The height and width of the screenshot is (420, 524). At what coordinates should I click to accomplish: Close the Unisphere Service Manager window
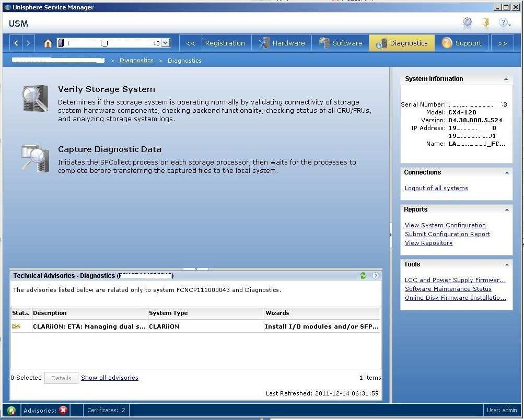tap(515, 7)
